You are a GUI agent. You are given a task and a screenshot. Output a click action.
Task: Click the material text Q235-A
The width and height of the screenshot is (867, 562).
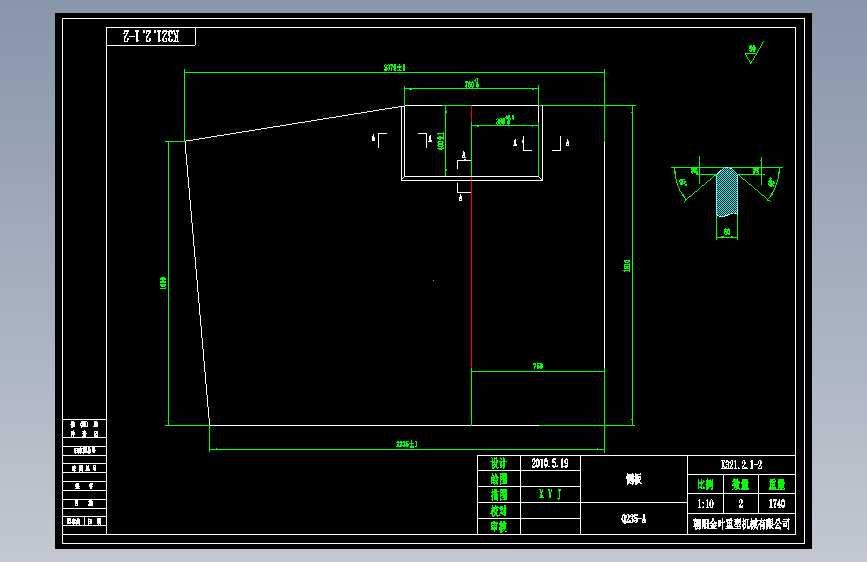tap(634, 518)
